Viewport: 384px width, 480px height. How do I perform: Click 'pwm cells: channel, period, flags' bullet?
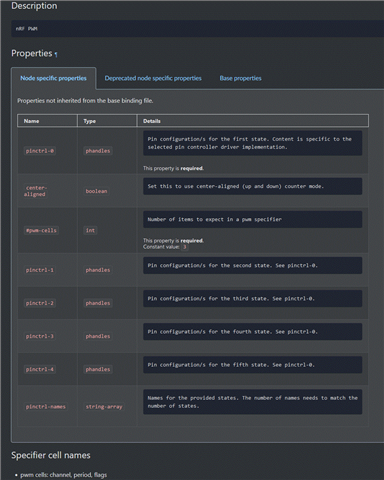click(64, 475)
